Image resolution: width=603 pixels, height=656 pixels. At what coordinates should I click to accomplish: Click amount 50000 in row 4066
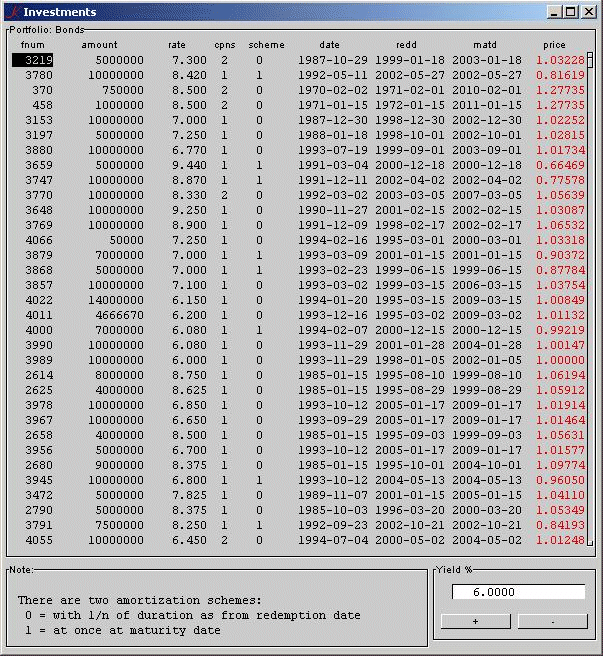tap(127, 240)
